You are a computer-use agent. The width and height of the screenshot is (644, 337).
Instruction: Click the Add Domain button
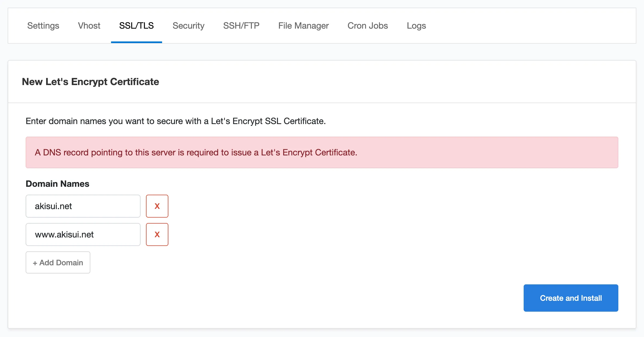(x=58, y=263)
